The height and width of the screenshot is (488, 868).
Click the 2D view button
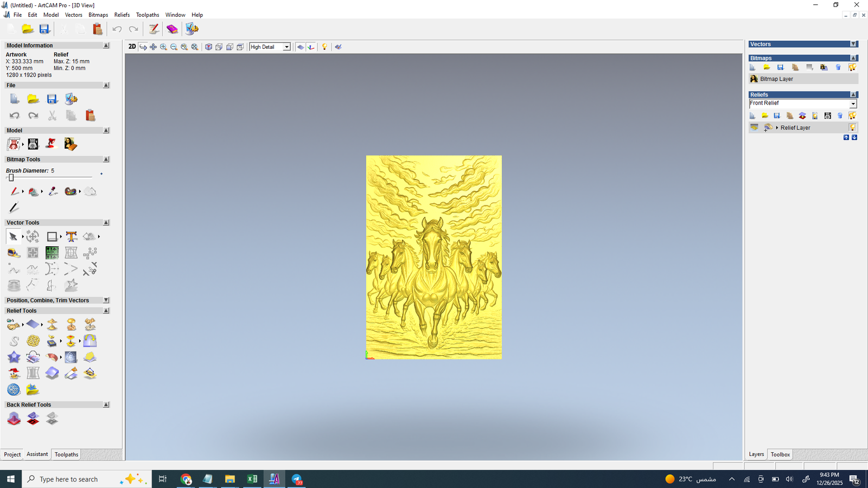(132, 47)
